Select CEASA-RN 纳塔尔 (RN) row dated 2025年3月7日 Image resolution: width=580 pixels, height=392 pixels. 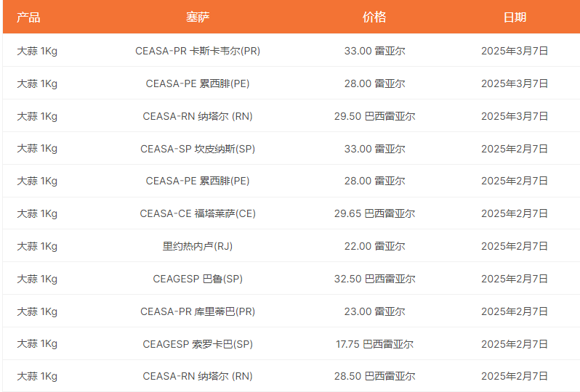[198, 116]
